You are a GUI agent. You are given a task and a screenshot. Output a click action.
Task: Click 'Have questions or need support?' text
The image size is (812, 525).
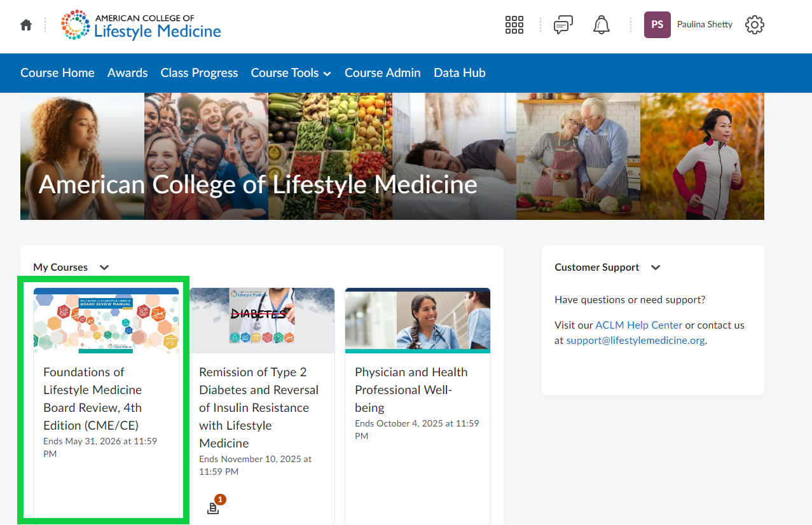[x=630, y=300]
